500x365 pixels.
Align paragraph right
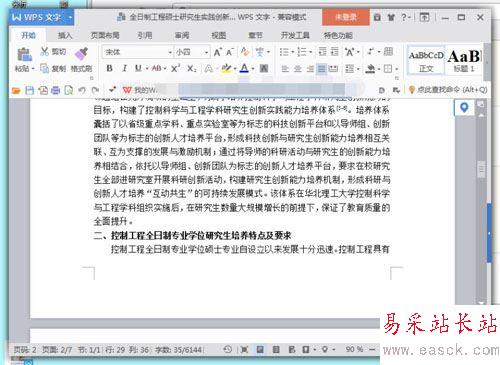click(310, 69)
